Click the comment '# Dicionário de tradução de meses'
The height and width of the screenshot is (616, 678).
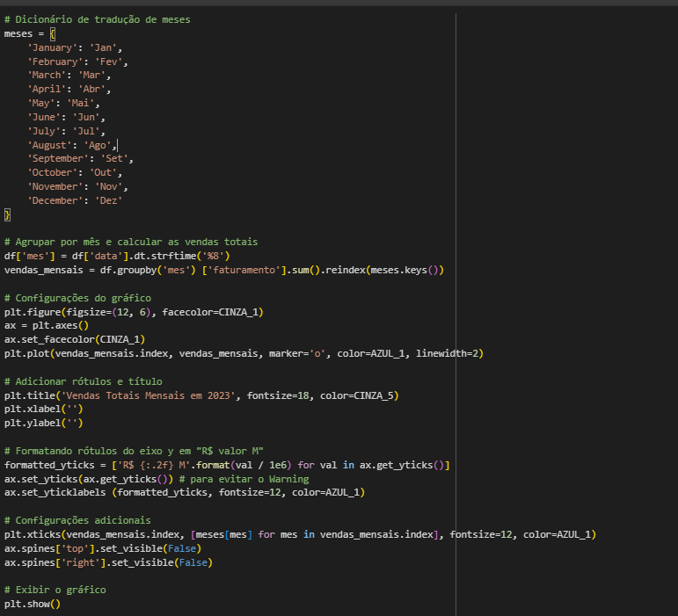click(98, 19)
